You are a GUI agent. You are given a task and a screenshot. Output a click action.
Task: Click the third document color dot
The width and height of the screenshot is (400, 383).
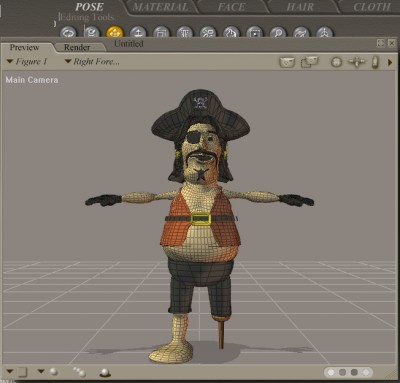(354, 372)
